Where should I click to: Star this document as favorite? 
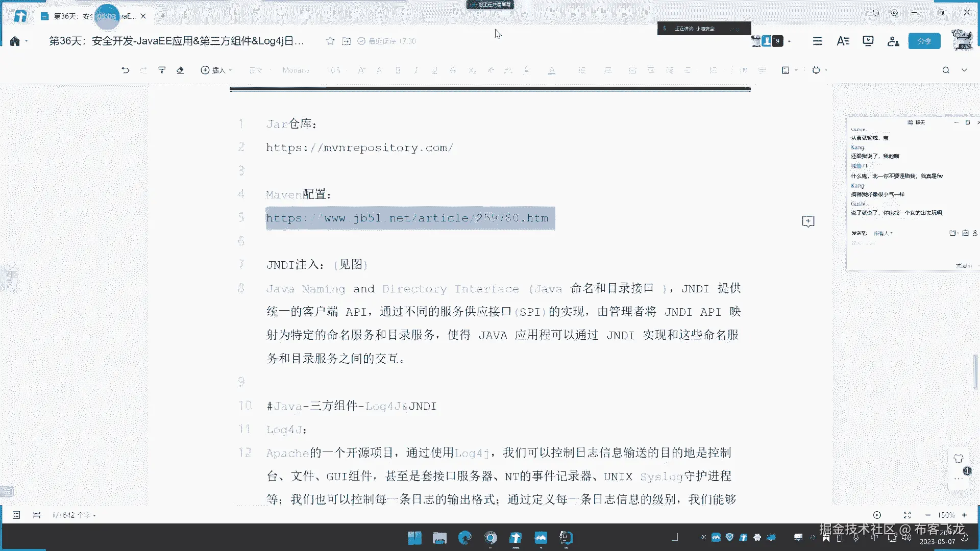tap(330, 41)
